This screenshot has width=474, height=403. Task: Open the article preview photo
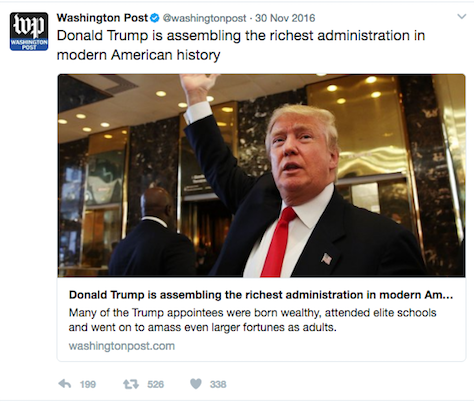pos(261,176)
